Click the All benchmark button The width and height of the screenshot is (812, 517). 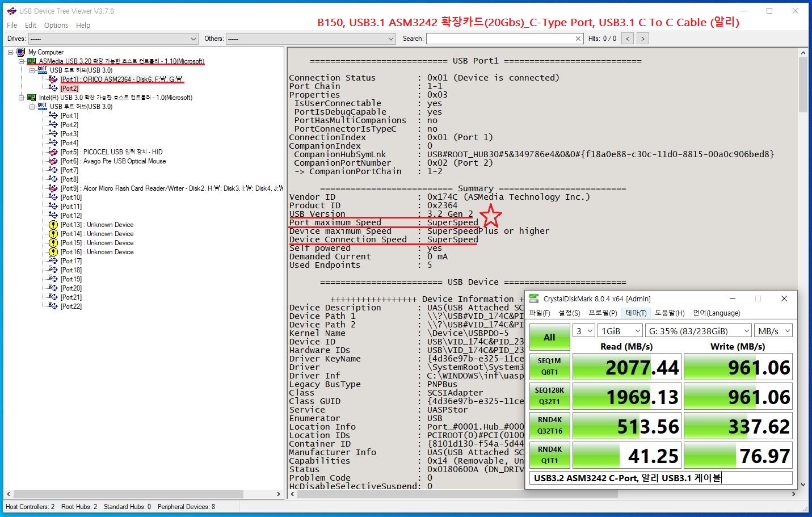click(549, 337)
